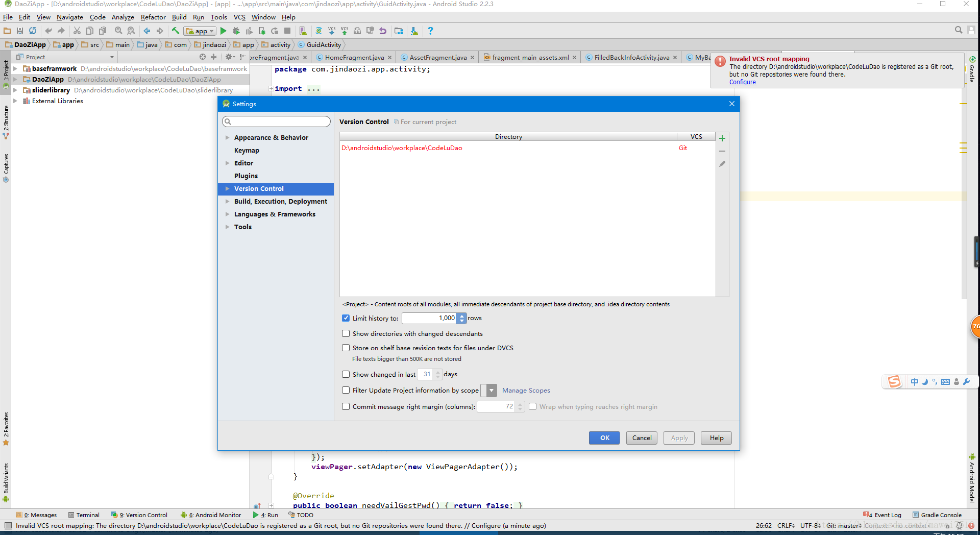
Task: Click Configure link in VCS notification
Action: tap(742, 82)
